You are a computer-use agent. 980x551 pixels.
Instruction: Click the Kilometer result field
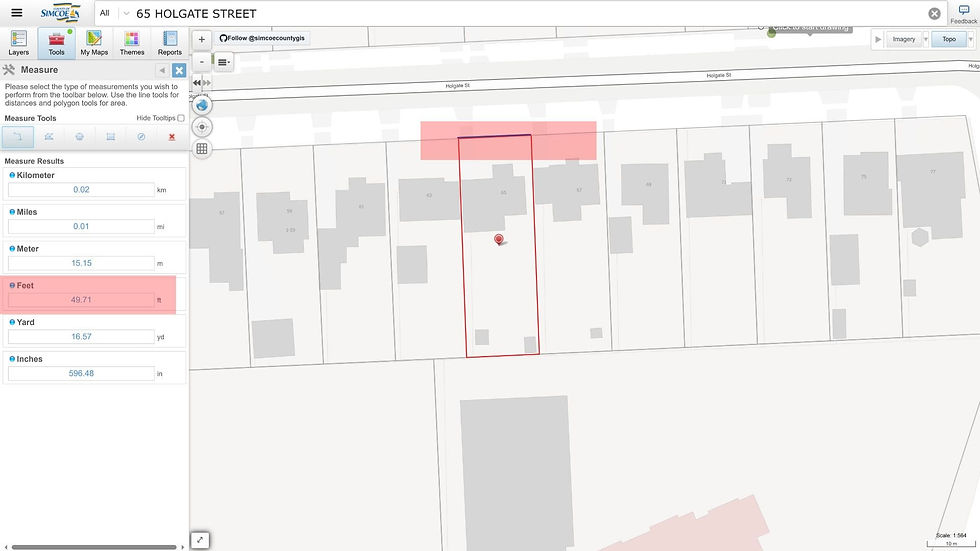(81, 190)
